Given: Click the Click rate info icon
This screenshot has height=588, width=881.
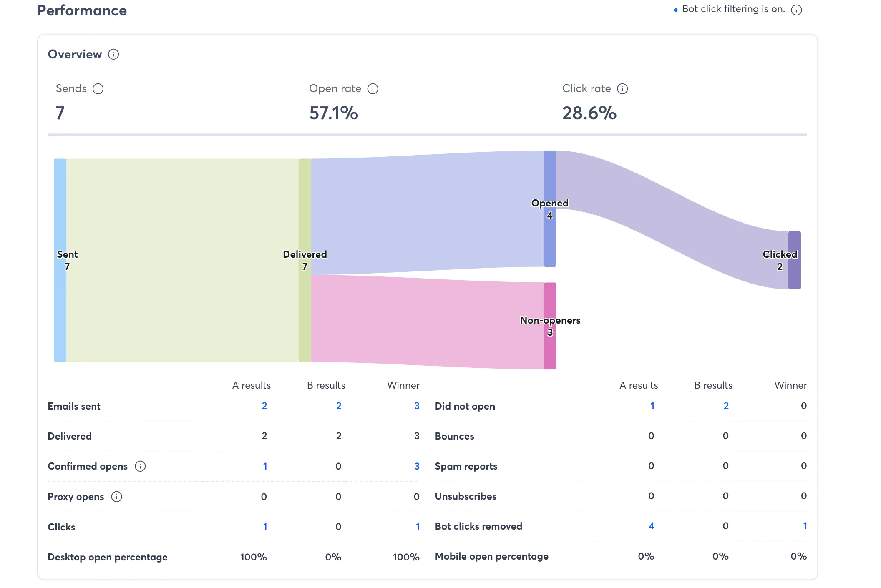Looking at the screenshot, I should tap(622, 89).
